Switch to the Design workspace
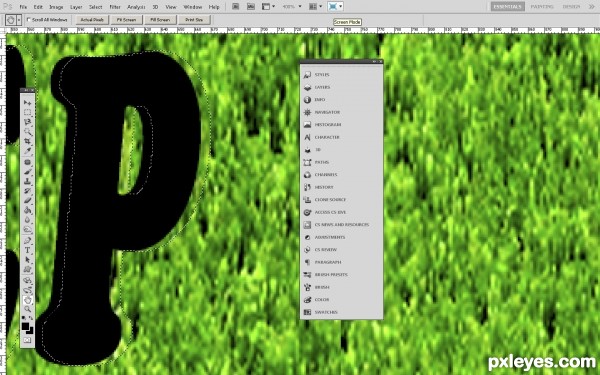 (571, 7)
